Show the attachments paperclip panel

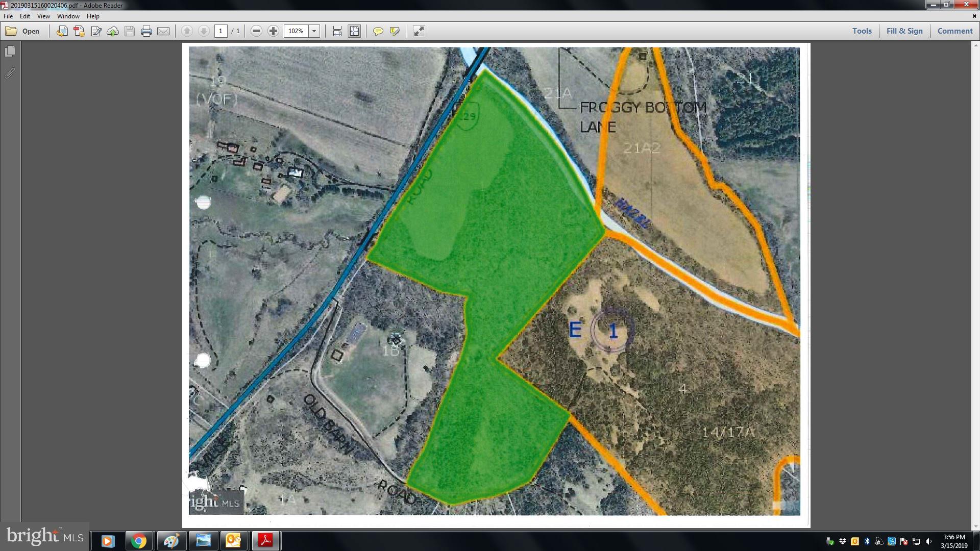tap(10, 73)
